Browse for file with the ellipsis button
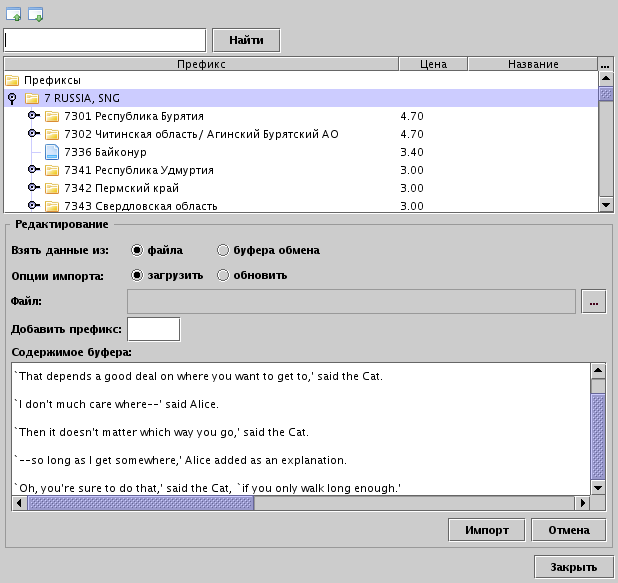This screenshot has width=618, height=583. [x=594, y=301]
